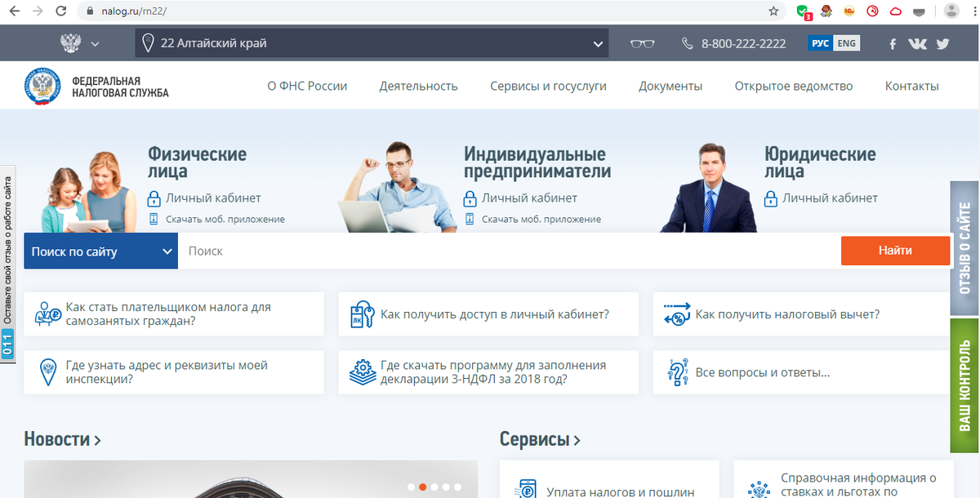The image size is (980, 498).
Task: Click the Сервисы section heading
Action: [540, 439]
